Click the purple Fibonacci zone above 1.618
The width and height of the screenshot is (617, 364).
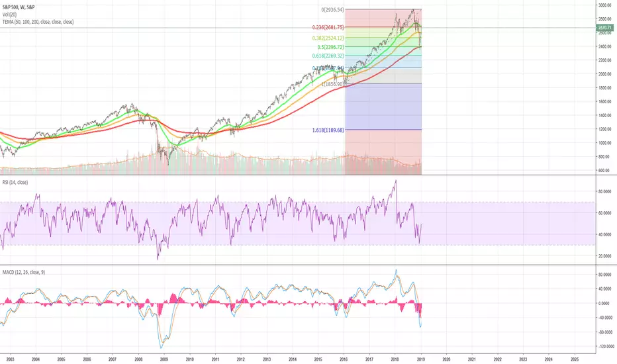coord(383,107)
